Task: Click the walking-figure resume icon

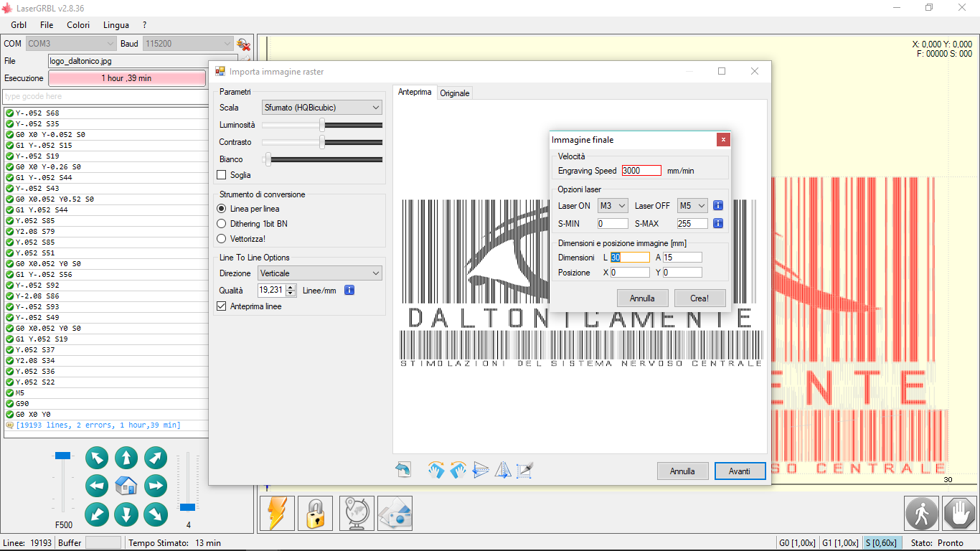Action: (x=921, y=513)
